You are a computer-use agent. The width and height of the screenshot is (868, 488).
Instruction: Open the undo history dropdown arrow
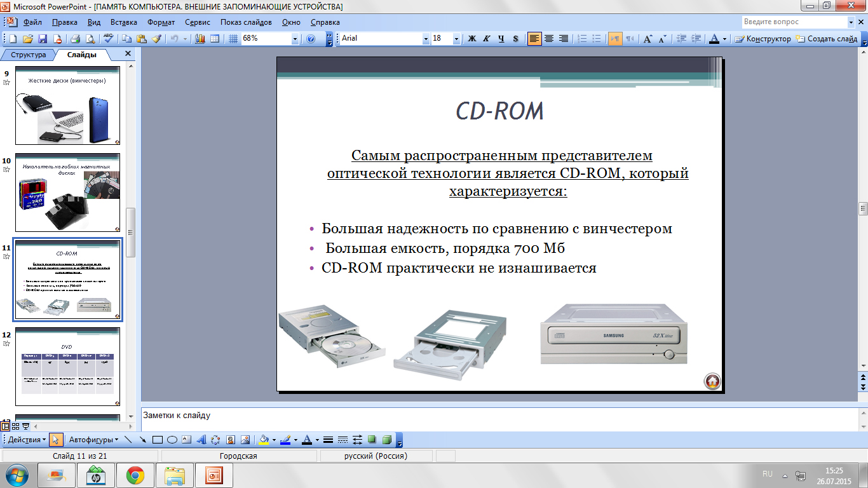(x=185, y=39)
